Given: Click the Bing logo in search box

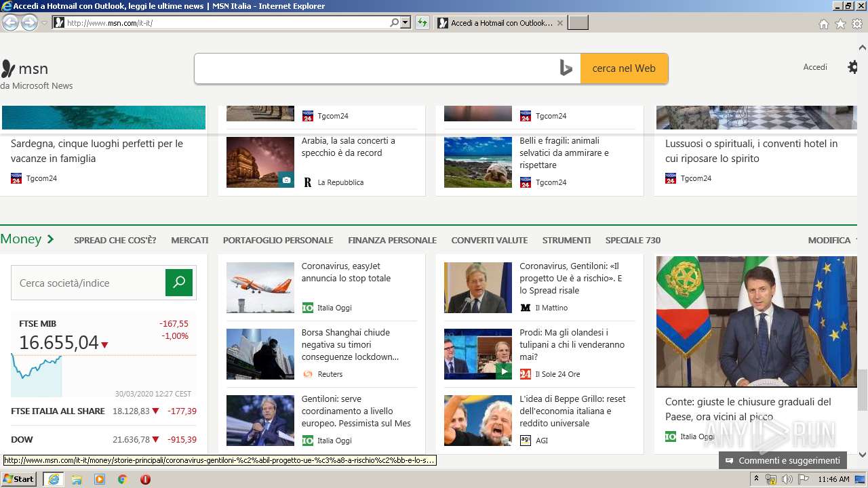Looking at the screenshot, I should (x=566, y=68).
